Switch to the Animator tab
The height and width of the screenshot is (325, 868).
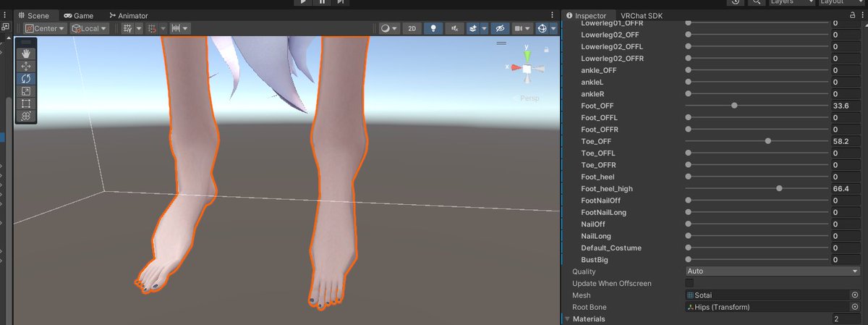pyautogui.click(x=127, y=15)
